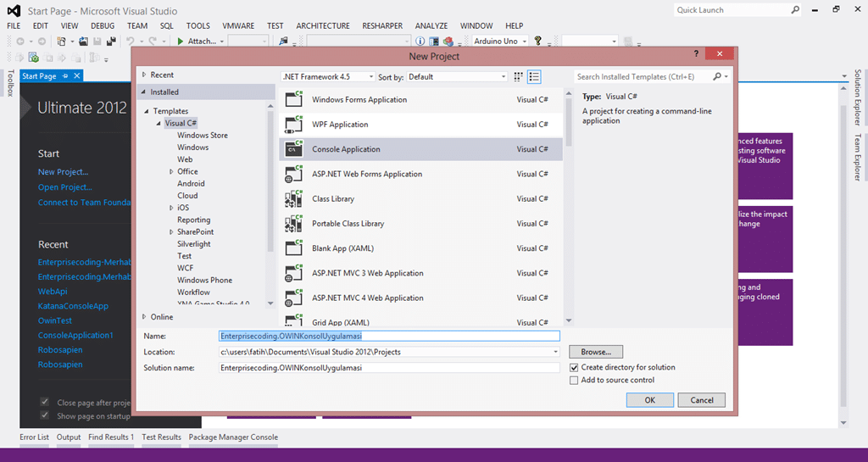Image resolution: width=868 pixels, height=462 pixels.
Task: Open the Location path dropdown arrow
Action: [x=555, y=352]
